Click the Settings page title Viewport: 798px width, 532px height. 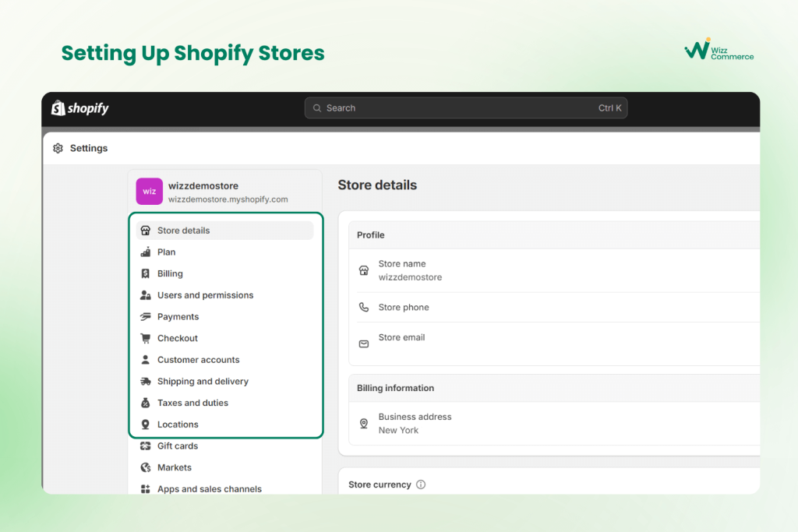tap(89, 148)
